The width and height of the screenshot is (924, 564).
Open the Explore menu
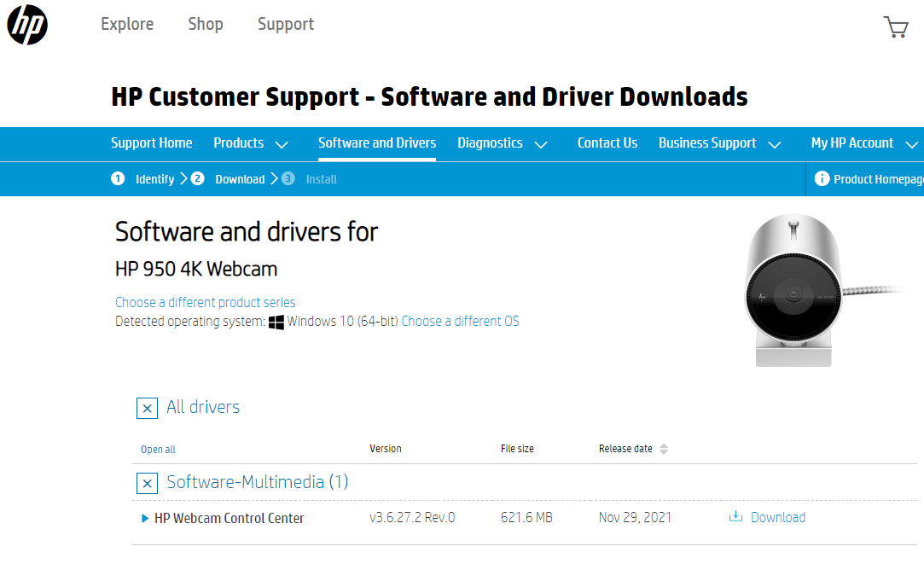(127, 25)
